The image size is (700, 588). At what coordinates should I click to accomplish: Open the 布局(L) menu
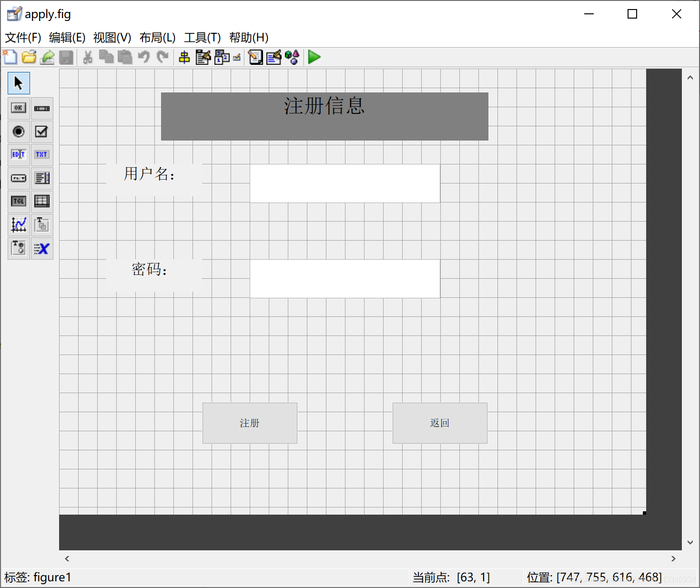[157, 37]
